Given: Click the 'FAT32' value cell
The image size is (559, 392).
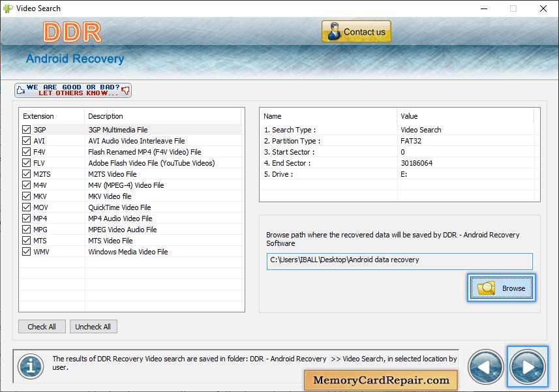Looking at the screenshot, I should (411, 141).
